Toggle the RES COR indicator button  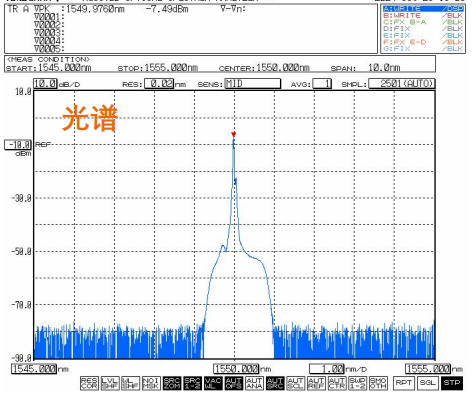[89, 383]
